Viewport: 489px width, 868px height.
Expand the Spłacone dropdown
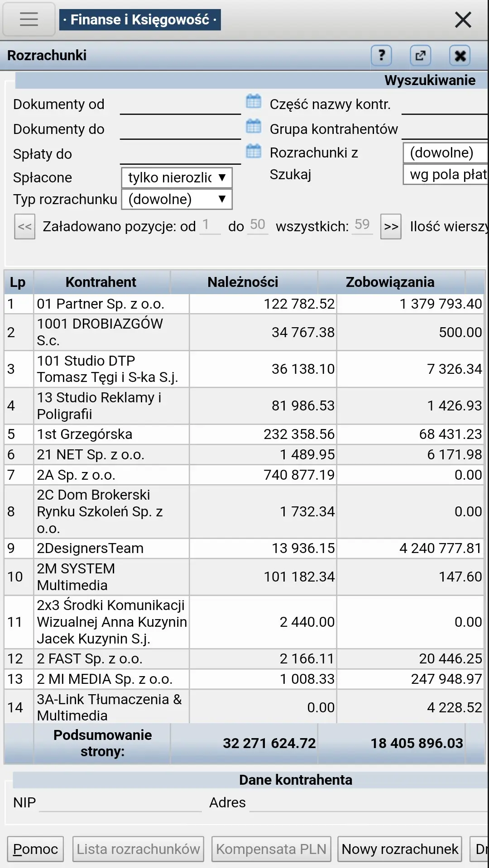(x=177, y=177)
